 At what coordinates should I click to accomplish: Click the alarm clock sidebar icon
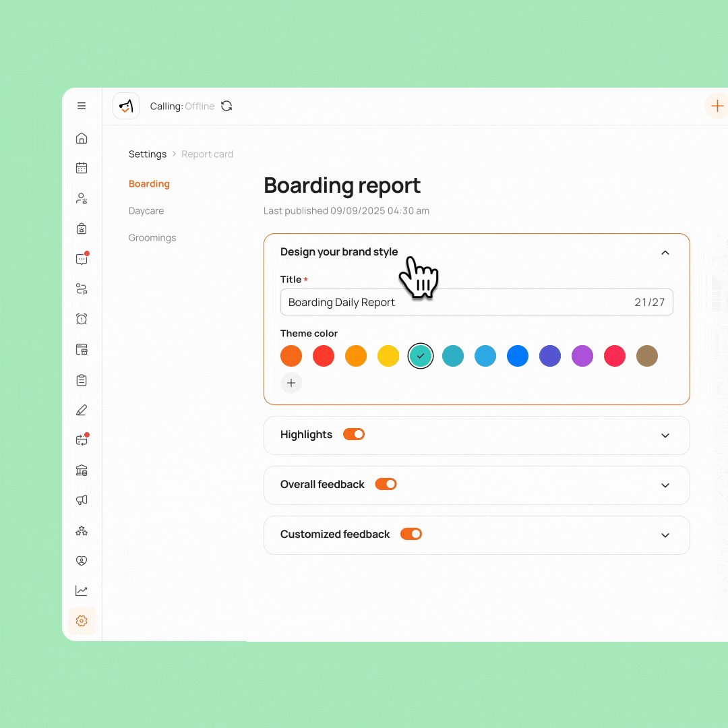[x=82, y=319]
